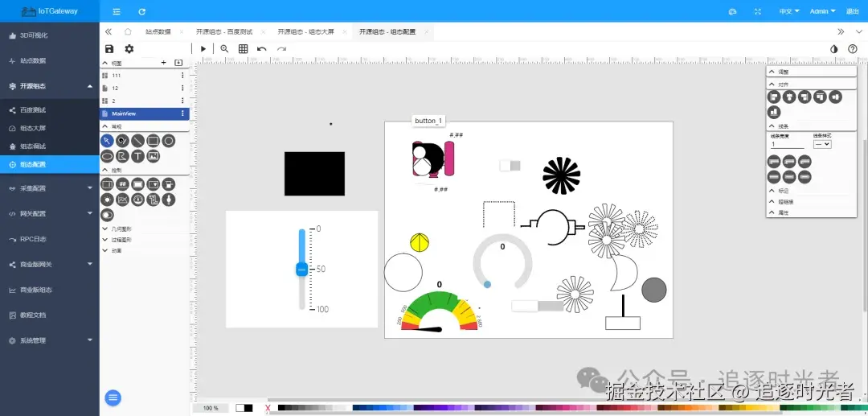Click the blue floating menu button
The width and height of the screenshot is (868, 416).
pos(113,397)
